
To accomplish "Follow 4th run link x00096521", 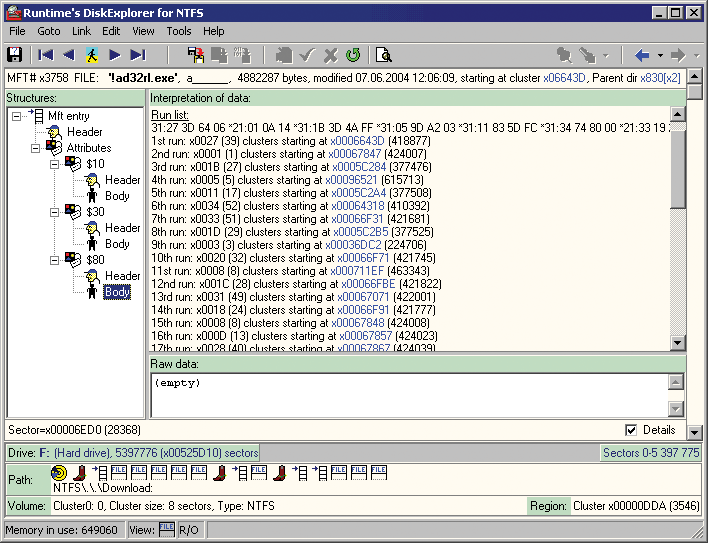I will coord(351,180).
